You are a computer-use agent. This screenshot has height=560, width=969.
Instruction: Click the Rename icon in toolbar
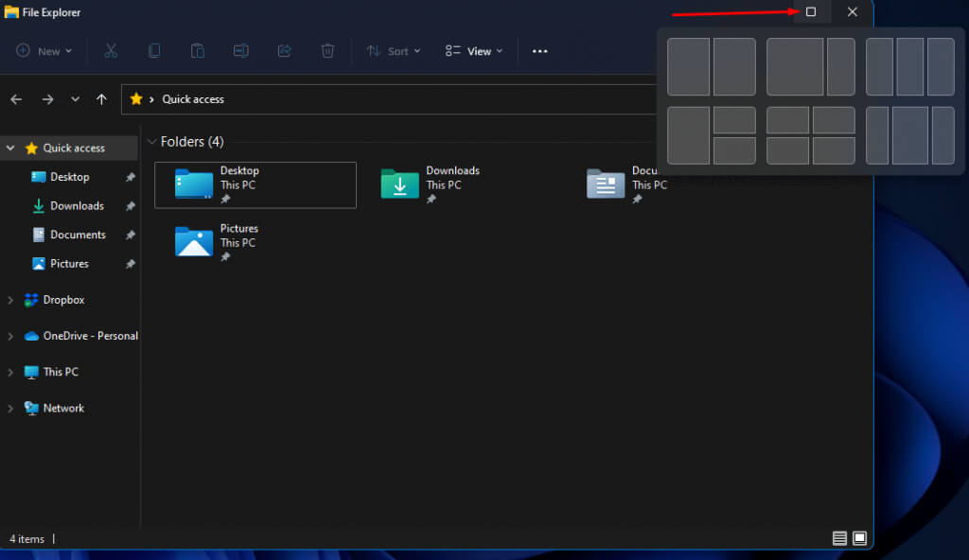[241, 51]
